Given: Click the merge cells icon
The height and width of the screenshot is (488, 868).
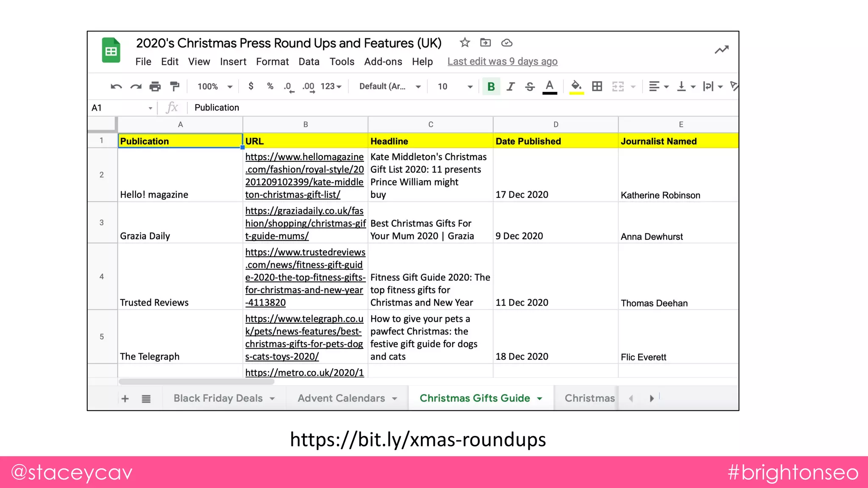Looking at the screenshot, I should [618, 86].
